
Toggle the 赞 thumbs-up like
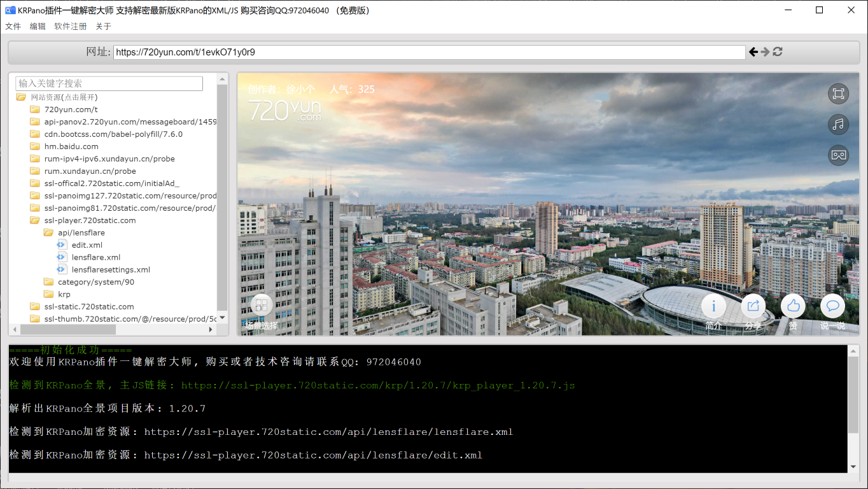tap(793, 306)
